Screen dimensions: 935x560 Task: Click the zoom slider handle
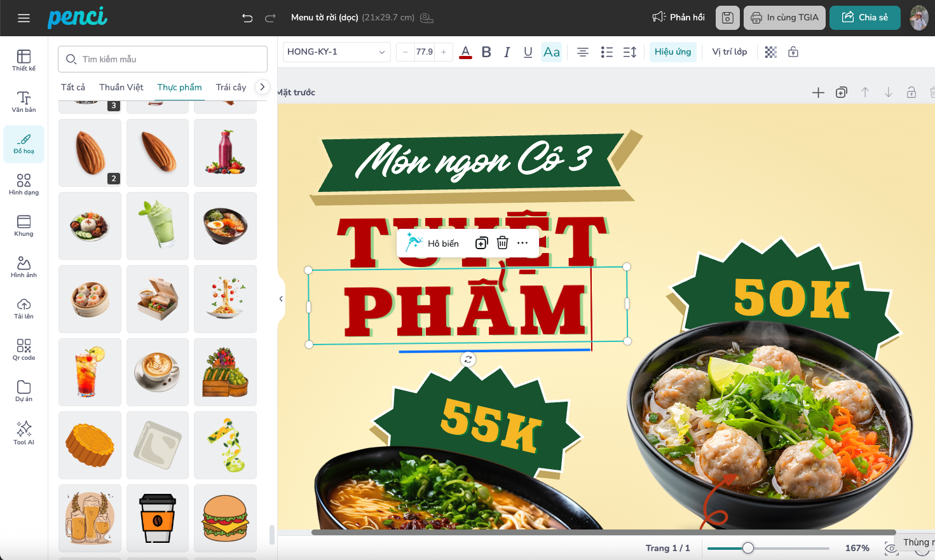click(748, 548)
